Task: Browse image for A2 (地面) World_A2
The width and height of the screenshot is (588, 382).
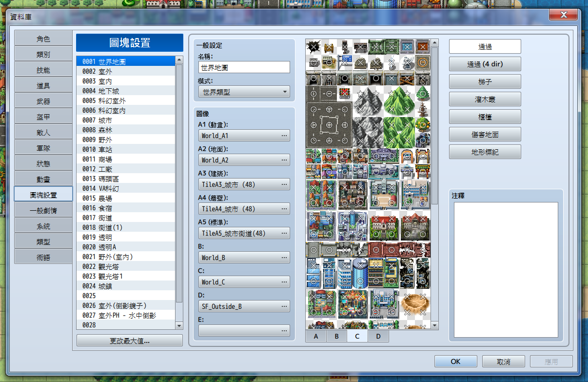Action: pos(244,160)
